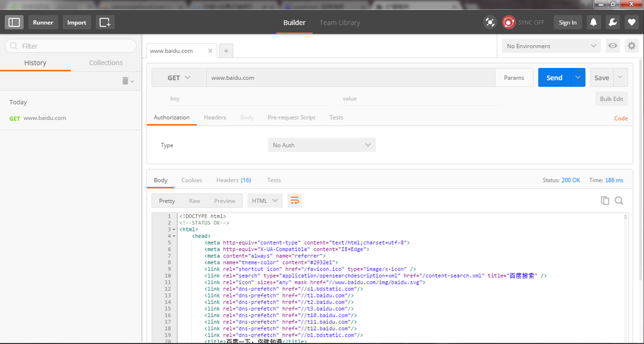Click the heart icon

[x=631, y=22]
